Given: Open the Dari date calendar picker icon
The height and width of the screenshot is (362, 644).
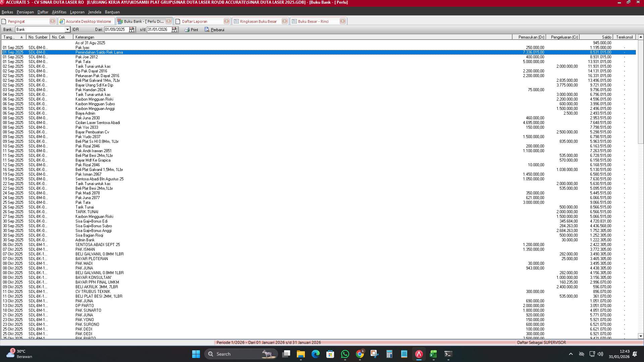Looking at the screenshot, I should 132,29.
